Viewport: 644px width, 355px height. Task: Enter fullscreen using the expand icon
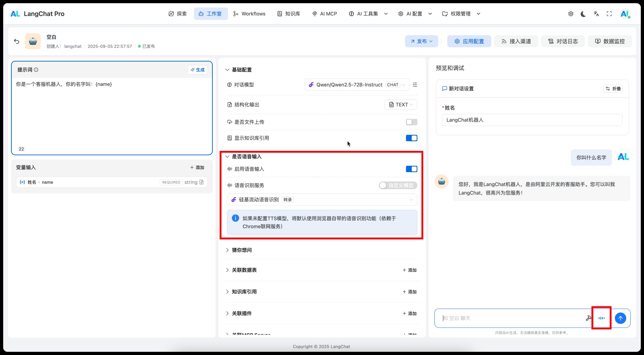[x=609, y=14]
